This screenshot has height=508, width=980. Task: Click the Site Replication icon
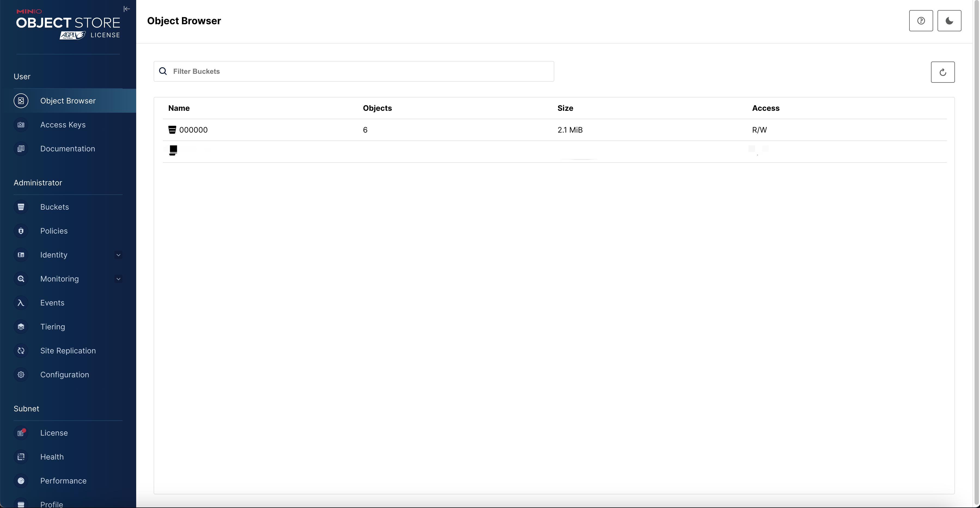tap(20, 351)
